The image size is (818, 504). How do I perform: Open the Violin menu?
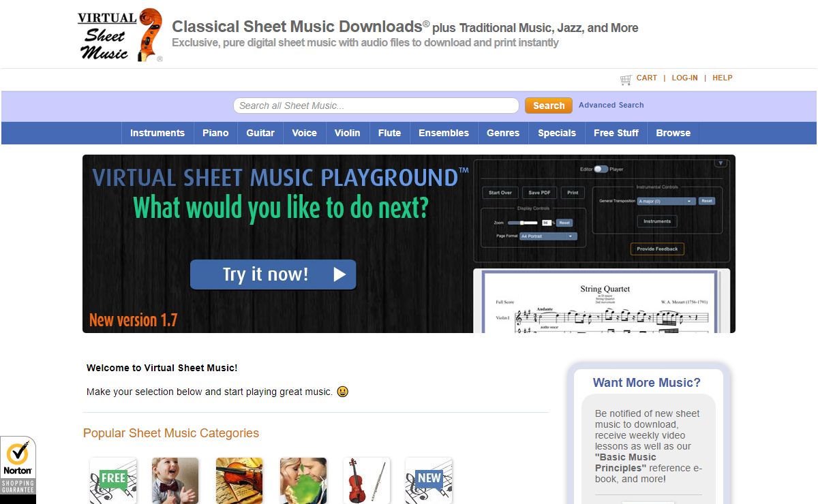tap(347, 133)
